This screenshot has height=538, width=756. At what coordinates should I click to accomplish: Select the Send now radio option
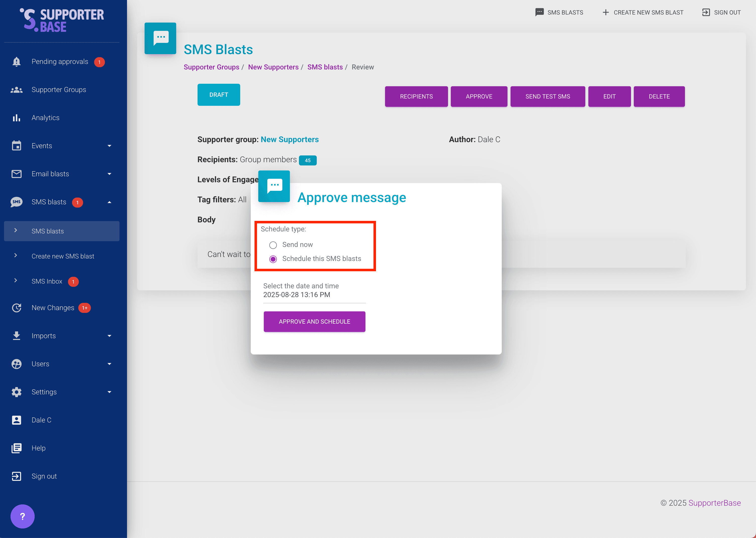click(273, 245)
